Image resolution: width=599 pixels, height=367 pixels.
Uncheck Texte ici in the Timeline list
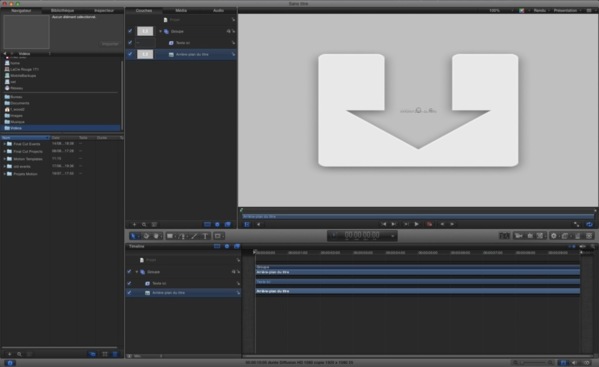point(129,283)
